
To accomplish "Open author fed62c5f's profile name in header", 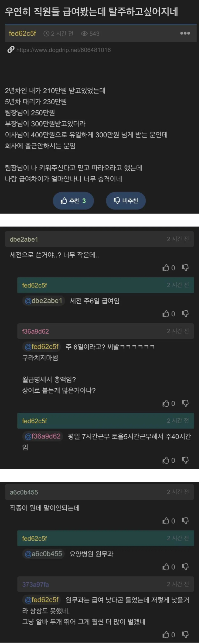I will (x=22, y=33).
